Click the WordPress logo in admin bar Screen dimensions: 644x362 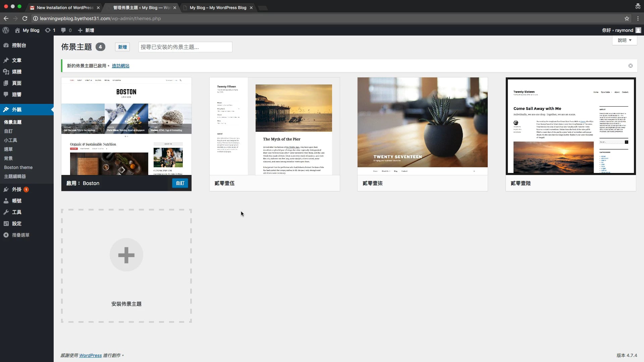6,30
